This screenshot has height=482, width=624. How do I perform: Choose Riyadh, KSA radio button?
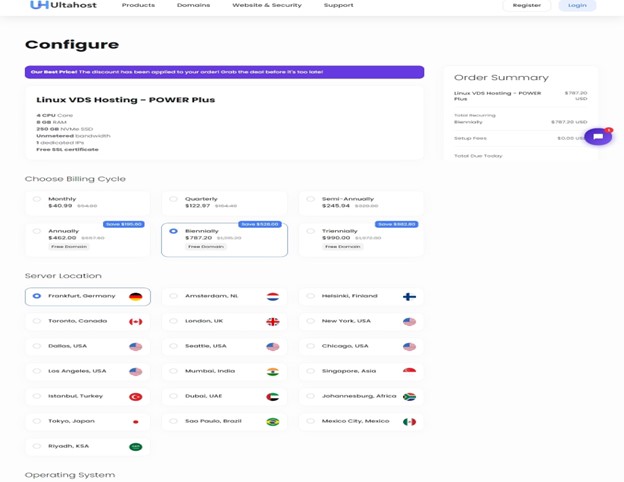(x=37, y=446)
